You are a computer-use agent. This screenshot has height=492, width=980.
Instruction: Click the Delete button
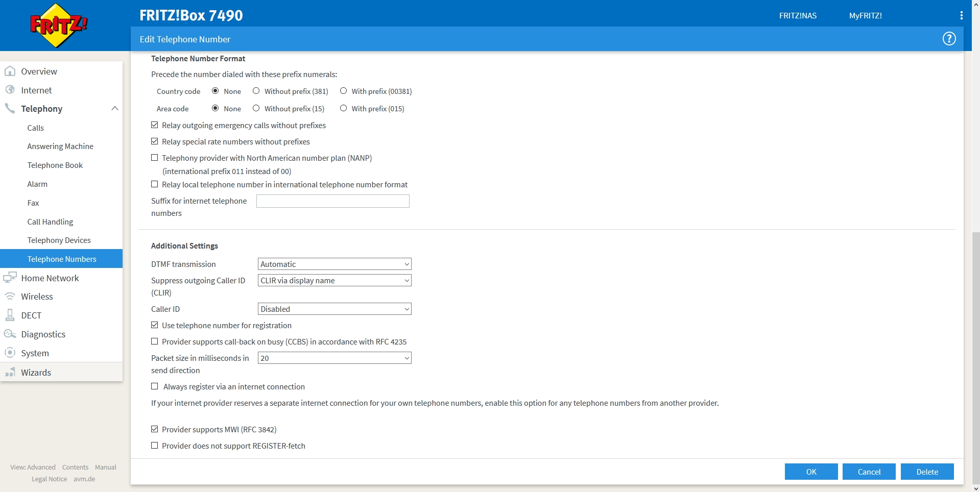pyautogui.click(x=927, y=472)
